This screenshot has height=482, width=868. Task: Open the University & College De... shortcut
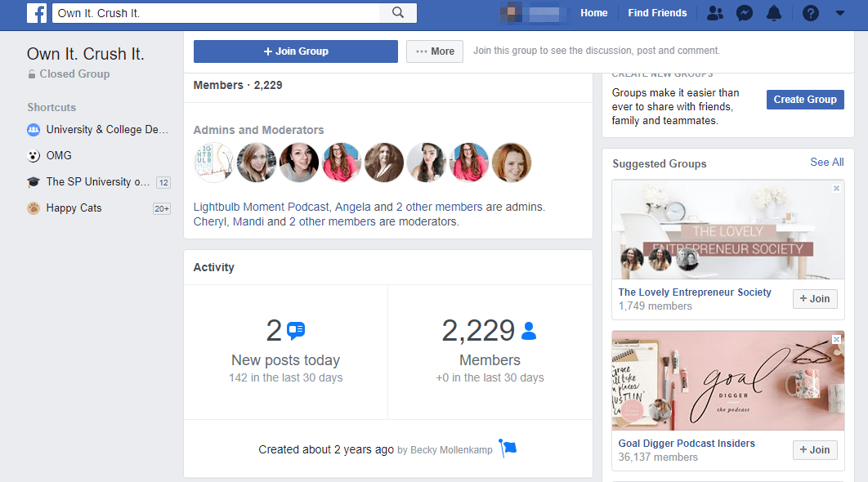click(107, 130)
